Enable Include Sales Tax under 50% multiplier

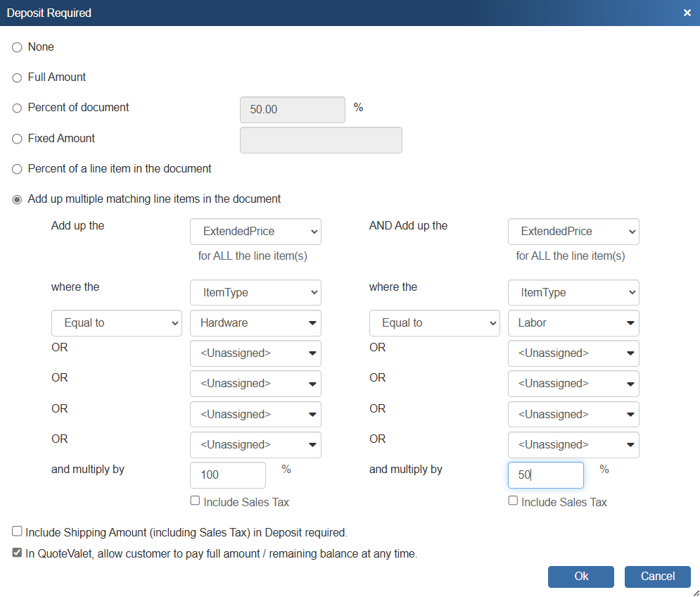pyautogui.click(x=514, y=501)
